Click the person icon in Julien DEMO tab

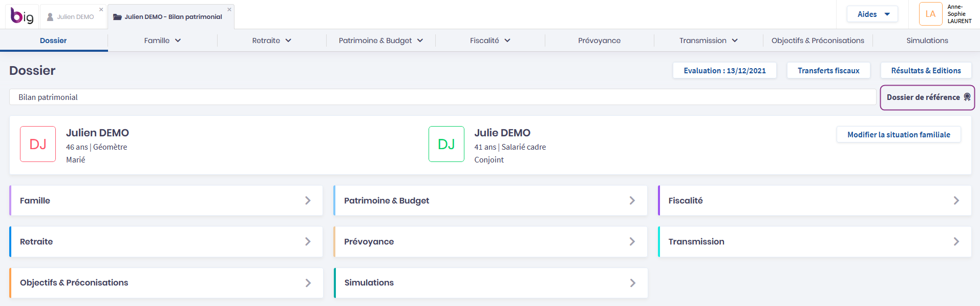click(x=50, y=17)
